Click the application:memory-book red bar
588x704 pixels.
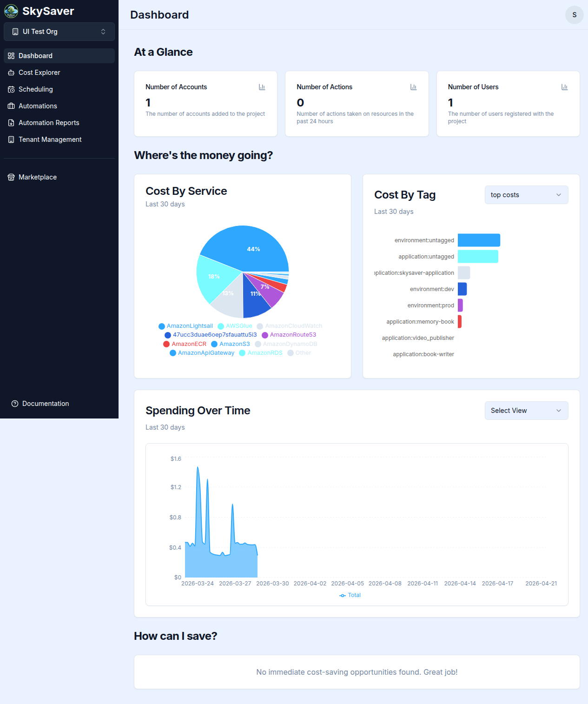click(460, 322)
